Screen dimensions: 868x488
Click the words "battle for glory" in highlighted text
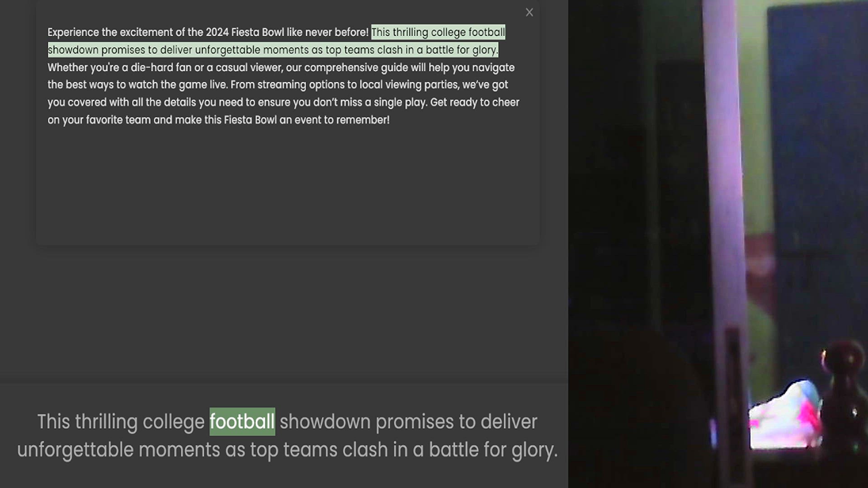461,50
